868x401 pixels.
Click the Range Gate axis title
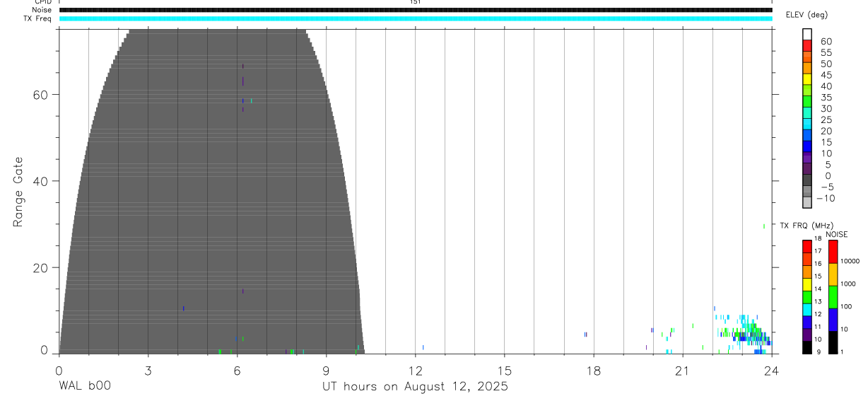(18, 192)
